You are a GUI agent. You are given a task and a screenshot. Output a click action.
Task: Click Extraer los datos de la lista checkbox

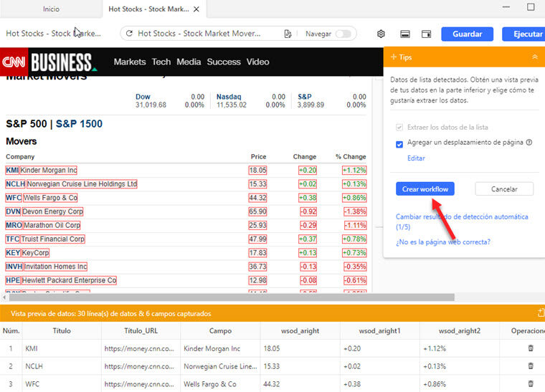pos(399,127)
